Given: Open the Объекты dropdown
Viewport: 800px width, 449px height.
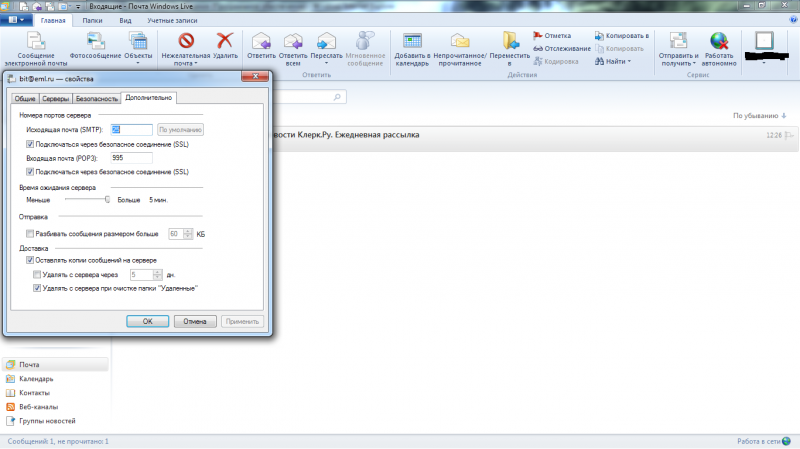Looking at the screenshot, I should (138, 49).
